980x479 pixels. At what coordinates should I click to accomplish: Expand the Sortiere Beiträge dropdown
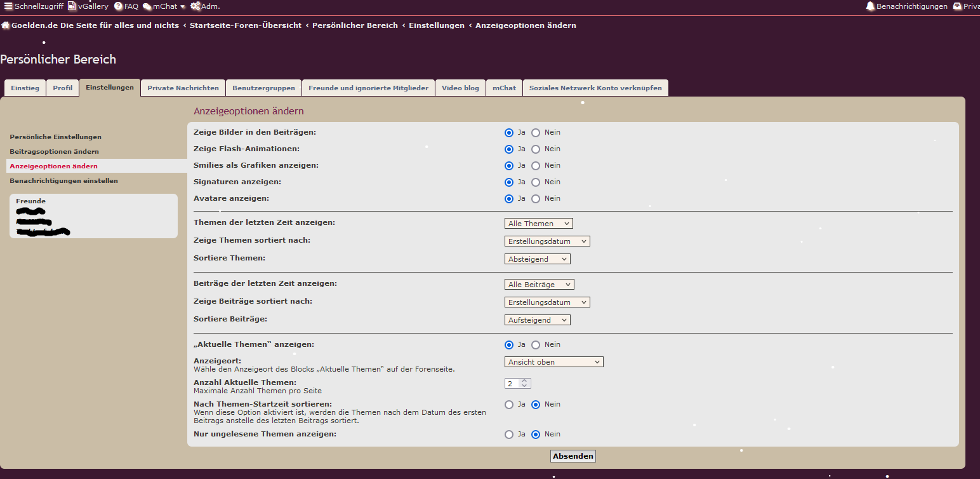(x=538, y=320)
